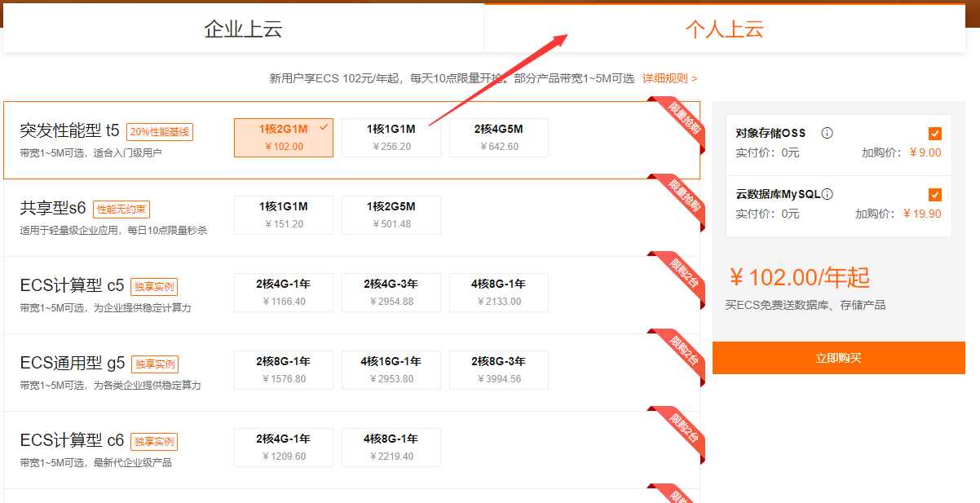The height and width of the screenshot is (503, 980).
Task: Click 为各类企业提供稳定算力 description under g5
Action: click(110, 385)
